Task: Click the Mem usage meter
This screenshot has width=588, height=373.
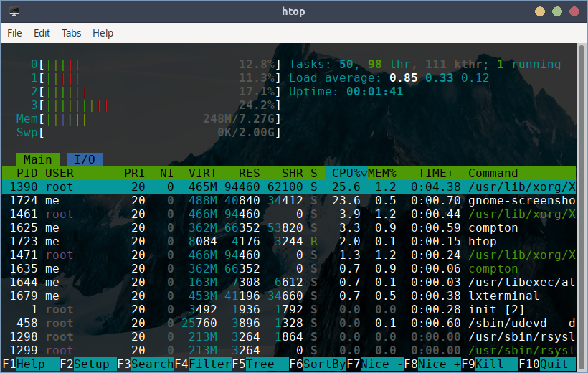Action: point(148,119)
